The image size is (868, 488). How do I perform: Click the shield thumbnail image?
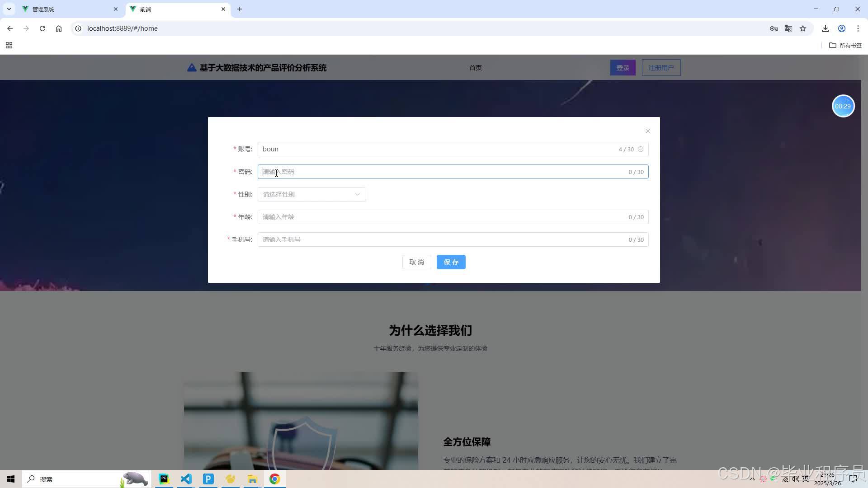tap(301, 421)
